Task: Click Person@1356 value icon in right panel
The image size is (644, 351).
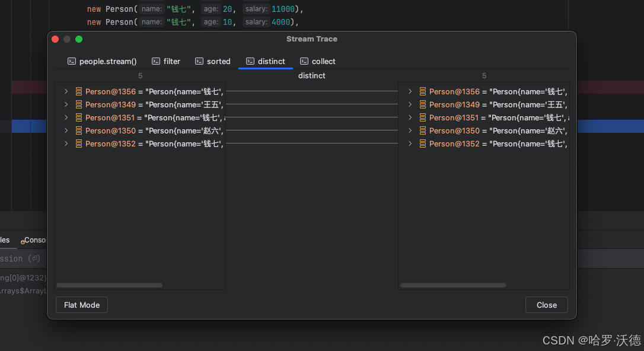Action: [422, 91]
